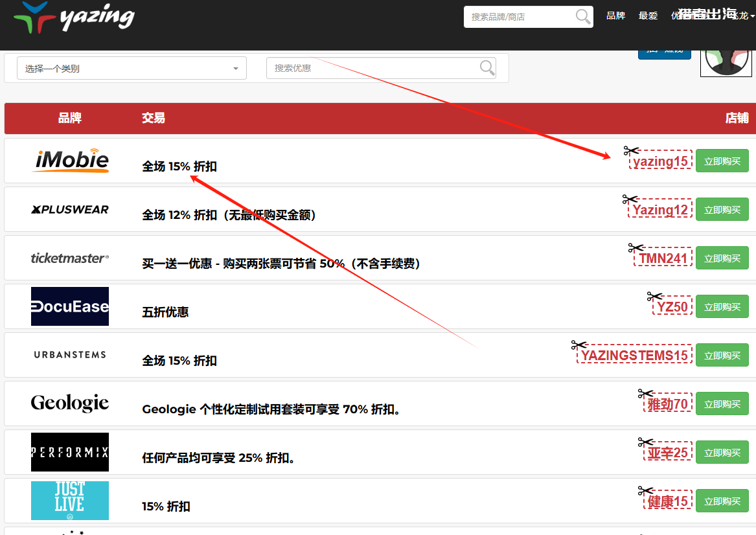Open the 最爱 menu in top navigation

(648, 16)
